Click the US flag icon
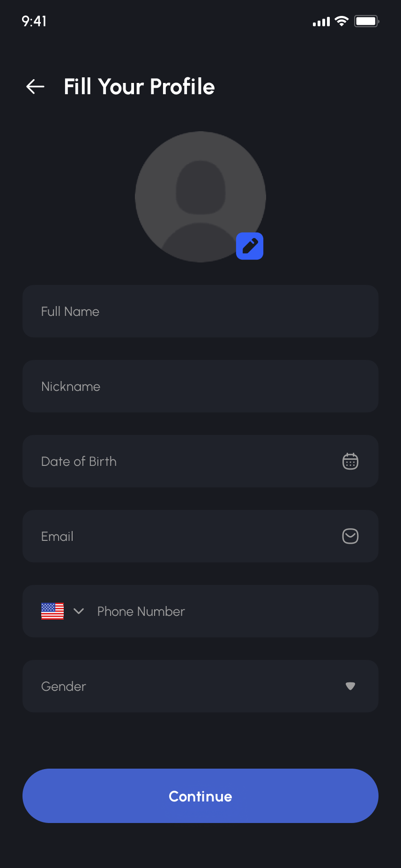Viewport: 401px width, 868px height. pyautogui.click(x=52, y=611)
